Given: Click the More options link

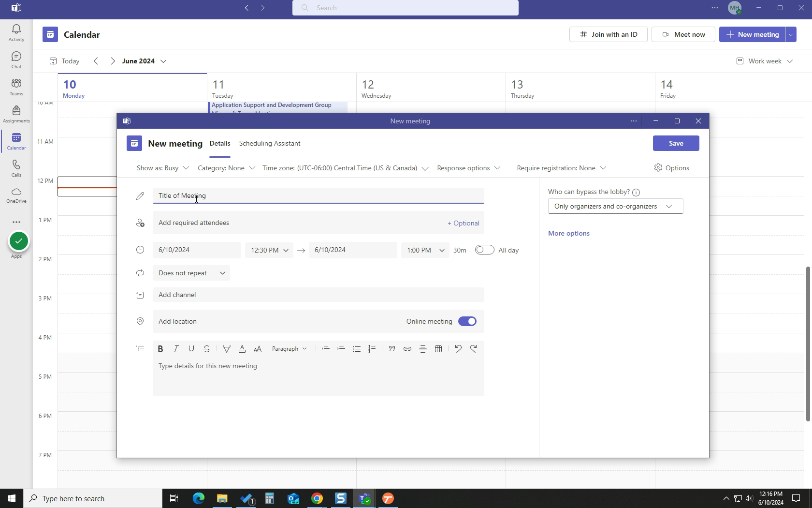Looking at the screenshot, I should pos(568,233).
